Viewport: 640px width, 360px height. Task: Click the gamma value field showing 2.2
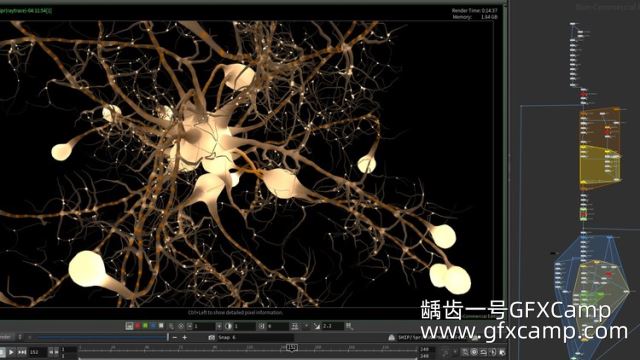click(332, 326)
